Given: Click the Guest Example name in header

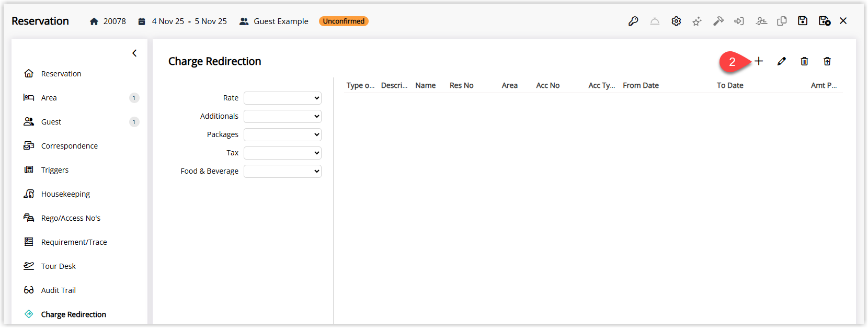Looking at the screenshot, I should point(281,21).
